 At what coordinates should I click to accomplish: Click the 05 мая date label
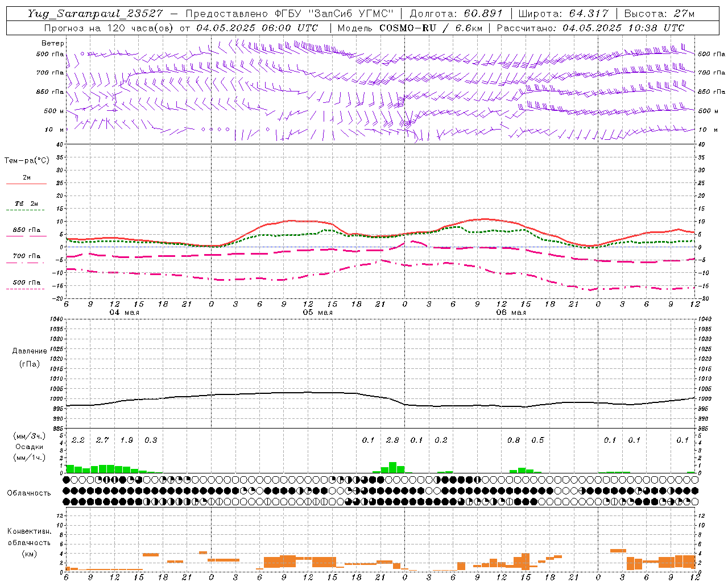318,313
